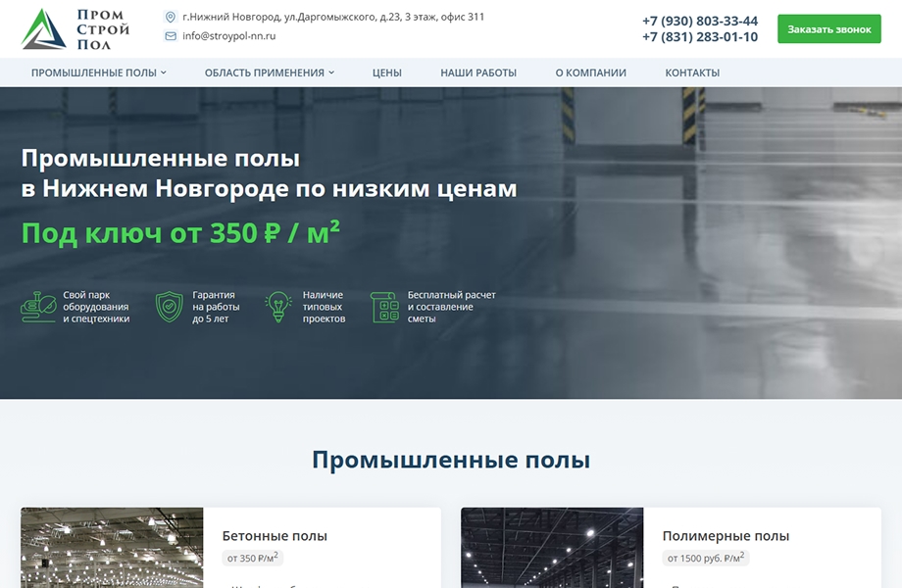Click the Полимерные полы warehouse thumbnail
Screen dimensions: 902x588
552,548
